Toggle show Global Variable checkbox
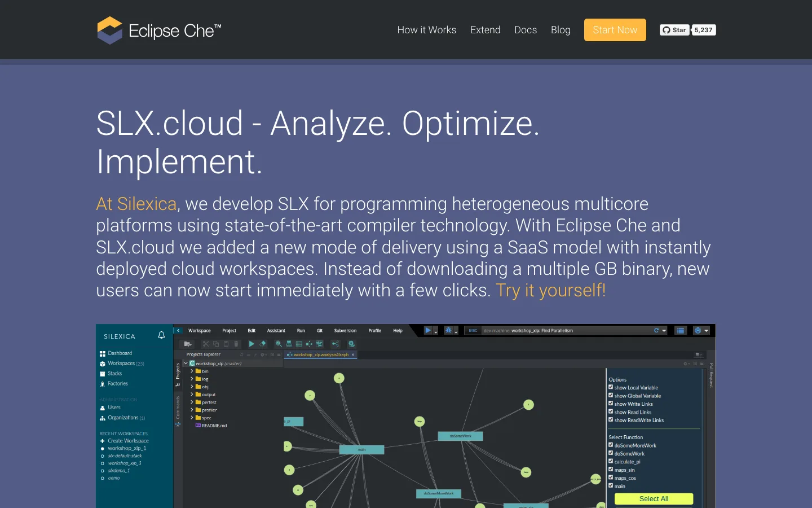This screenshot has width=812, height=508. 611,395
